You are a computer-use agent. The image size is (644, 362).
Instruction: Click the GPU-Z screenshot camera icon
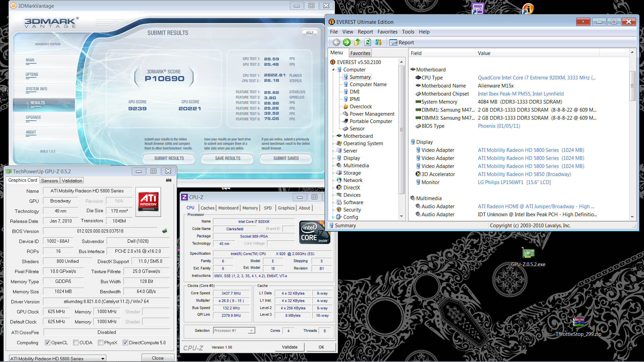(x=169, y=180)
